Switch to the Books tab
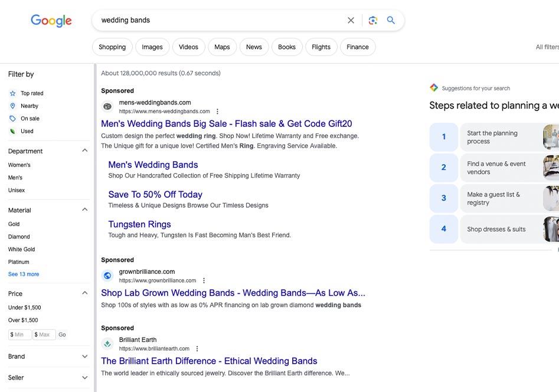The image size is (559, 392). 287,47
